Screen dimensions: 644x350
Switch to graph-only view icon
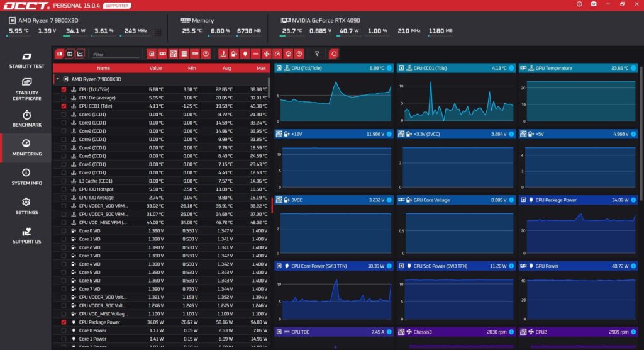(80, 54)
